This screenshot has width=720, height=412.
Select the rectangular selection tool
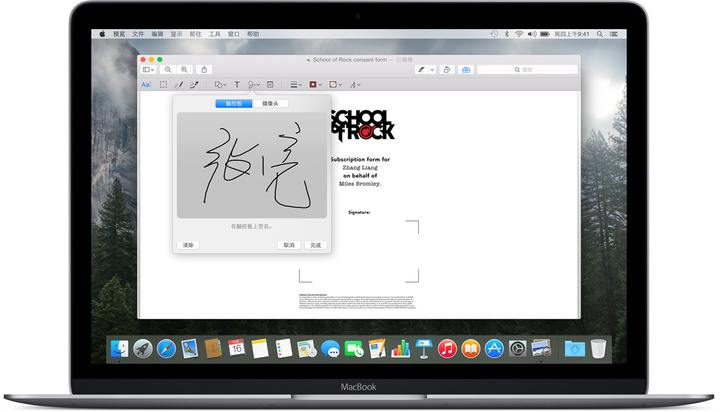(x=164, y=85)
